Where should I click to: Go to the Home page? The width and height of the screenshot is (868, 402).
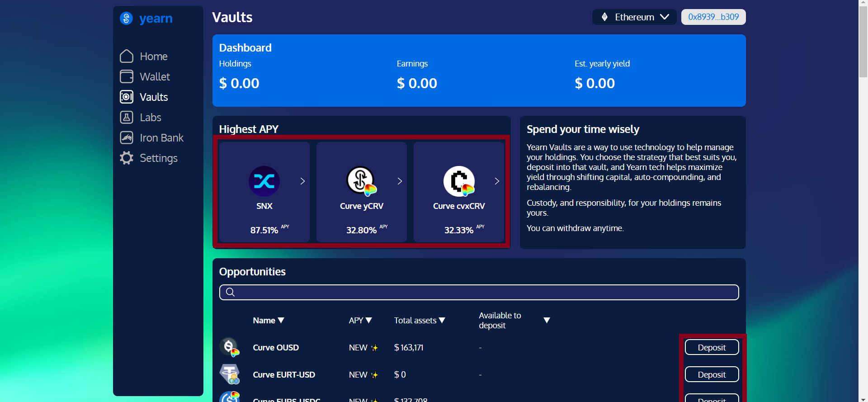154,56
